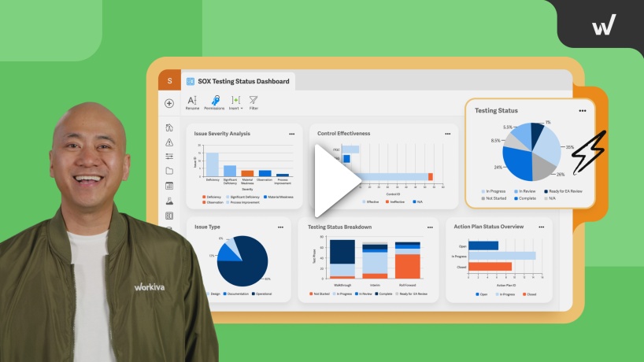Viewport: 644px width, 362px height.
Task: Open Control Effectiveness more options menu
Action: [x=448, y=134]
